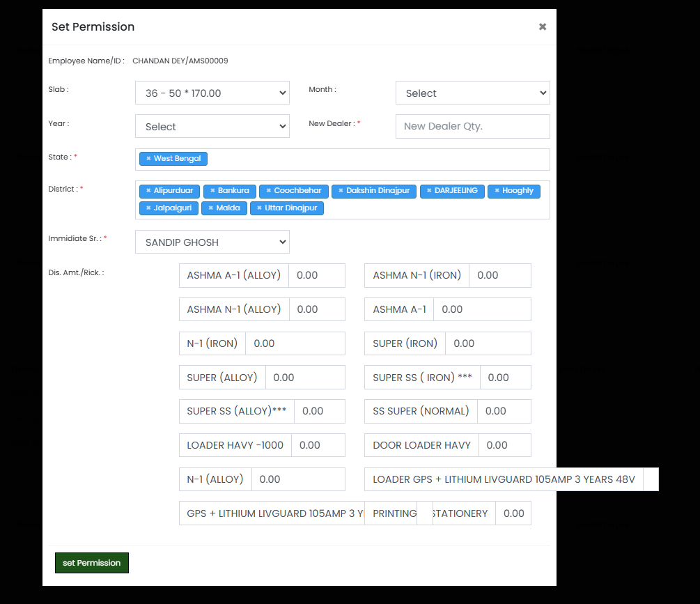The height and width of the screenshot is (604, 700).
Task: Close the Set Permission dialog
Action: [x=543, y=27]
